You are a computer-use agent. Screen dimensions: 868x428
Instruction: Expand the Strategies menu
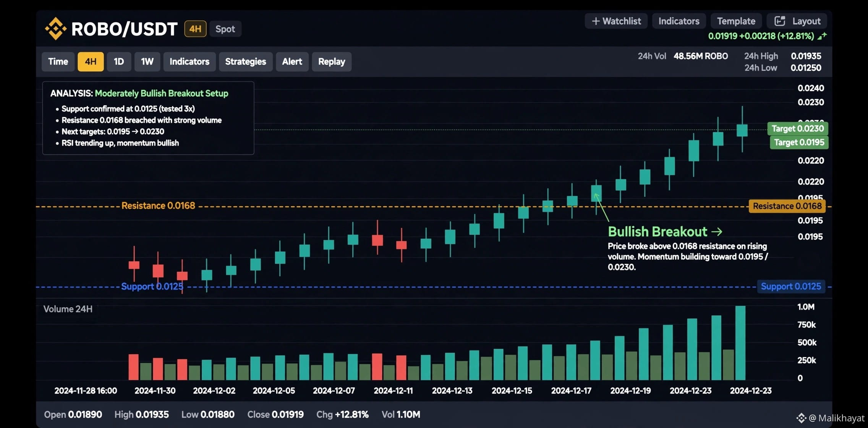click(x=246, y=62)
